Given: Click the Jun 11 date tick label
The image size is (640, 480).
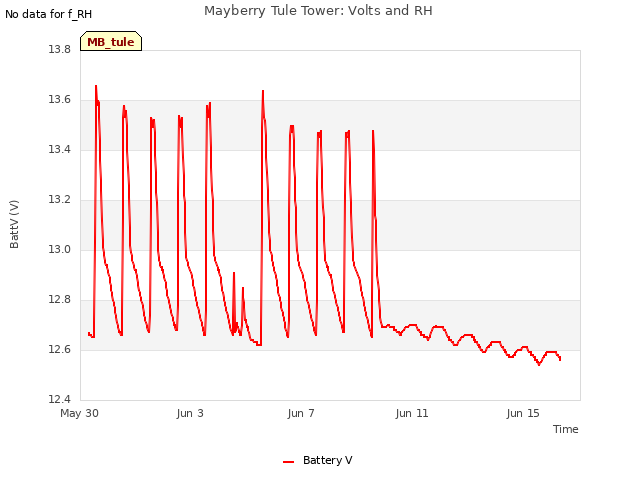Looking at the screenshot, I should point(412,413).
